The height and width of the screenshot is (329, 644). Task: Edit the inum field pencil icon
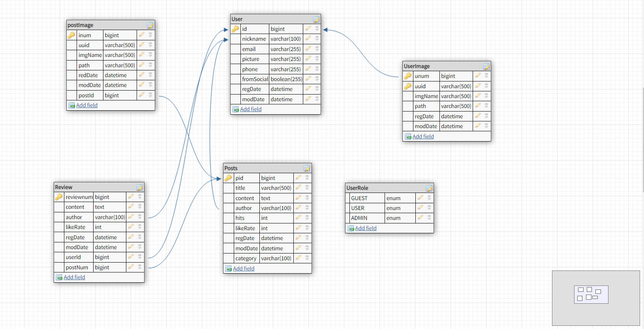(141, 35)
